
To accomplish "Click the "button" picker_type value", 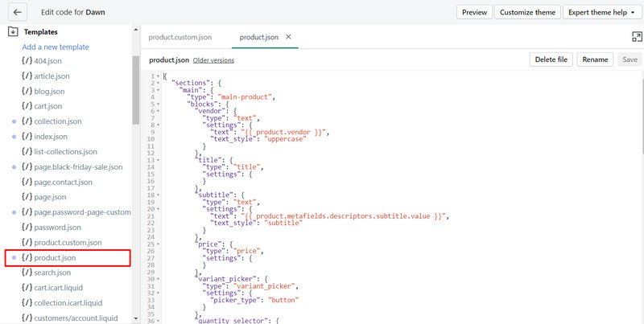I will pyautogui.click(x=282, y=300).
